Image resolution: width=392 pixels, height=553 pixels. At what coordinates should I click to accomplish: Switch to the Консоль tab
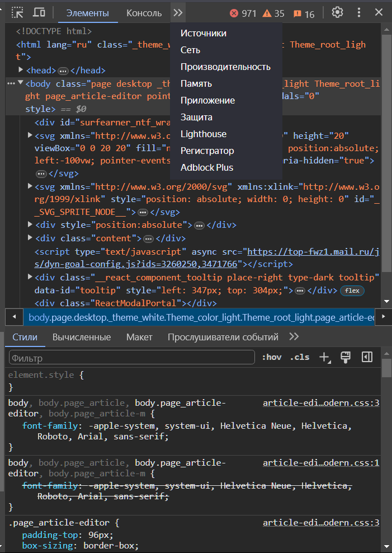click(144, 13)
